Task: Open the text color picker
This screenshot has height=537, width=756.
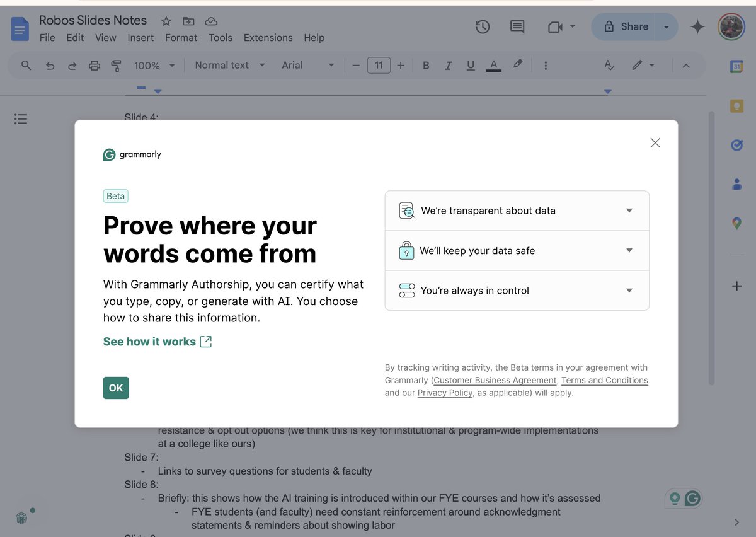Action: coord(494,65)
